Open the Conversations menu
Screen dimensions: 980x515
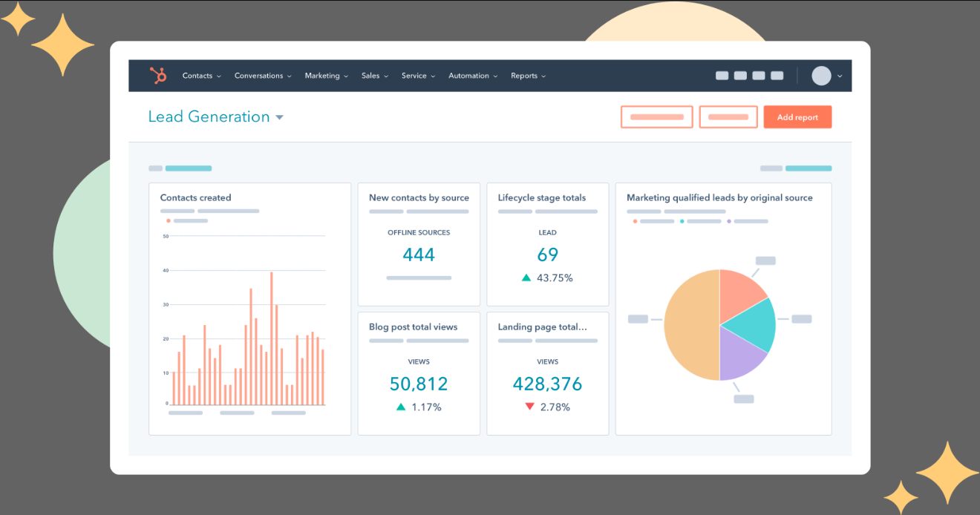263,76
